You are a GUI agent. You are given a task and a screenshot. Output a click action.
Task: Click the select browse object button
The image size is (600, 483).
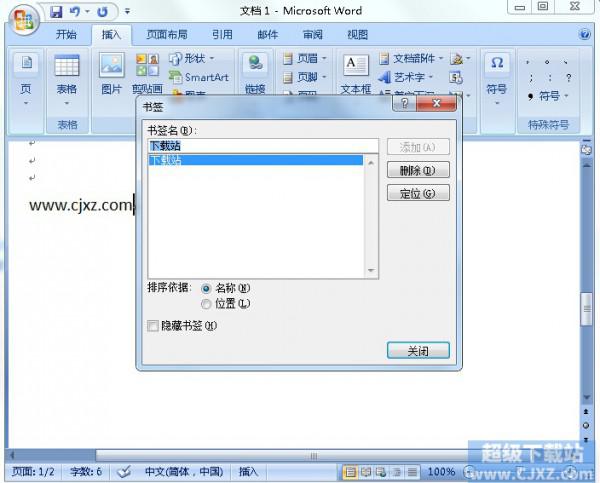[586, 425]
